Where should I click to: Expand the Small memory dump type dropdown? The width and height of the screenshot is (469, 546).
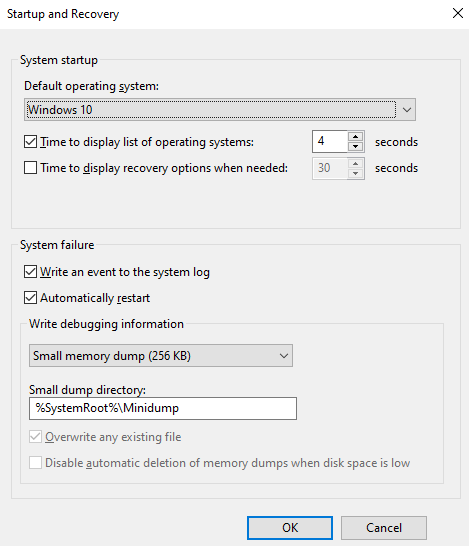[161, 356]
